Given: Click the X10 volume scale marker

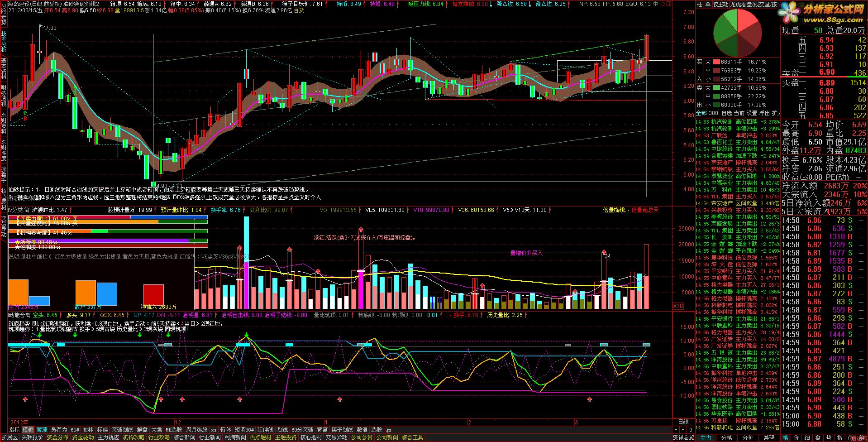Looking at the screenshot, I should [678, 306].
